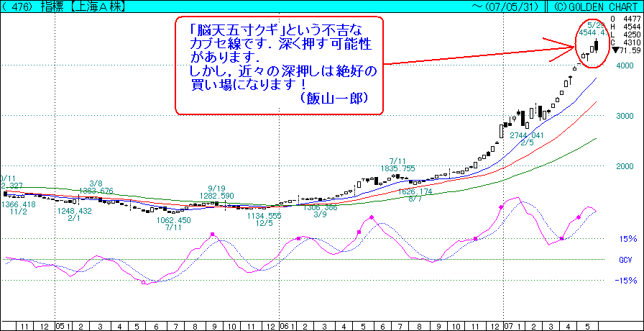Viewport: 644px width, 331px height.
Task: Select the 1835.755 high price label
Action: point(397,168)
